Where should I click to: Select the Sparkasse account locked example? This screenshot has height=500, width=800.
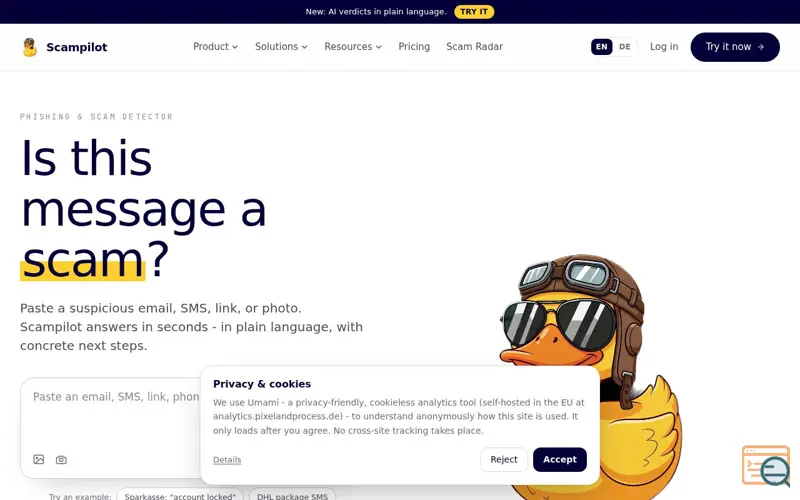tap(180, 495)
